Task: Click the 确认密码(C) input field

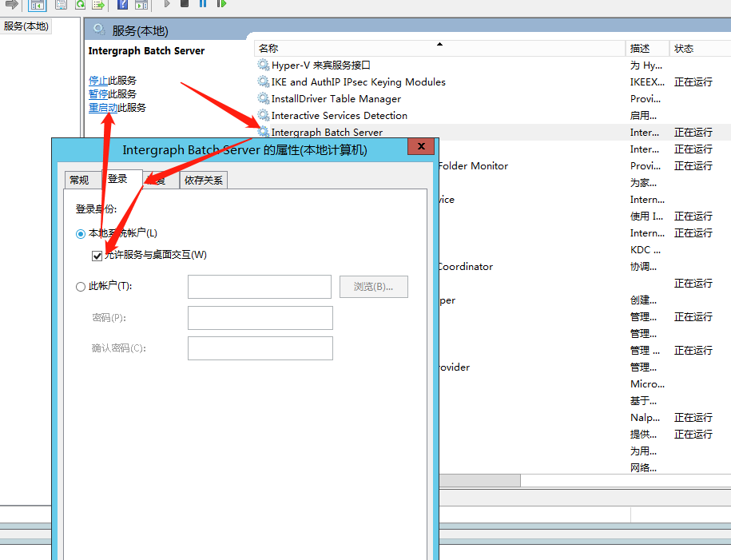Action: (260, 348)
